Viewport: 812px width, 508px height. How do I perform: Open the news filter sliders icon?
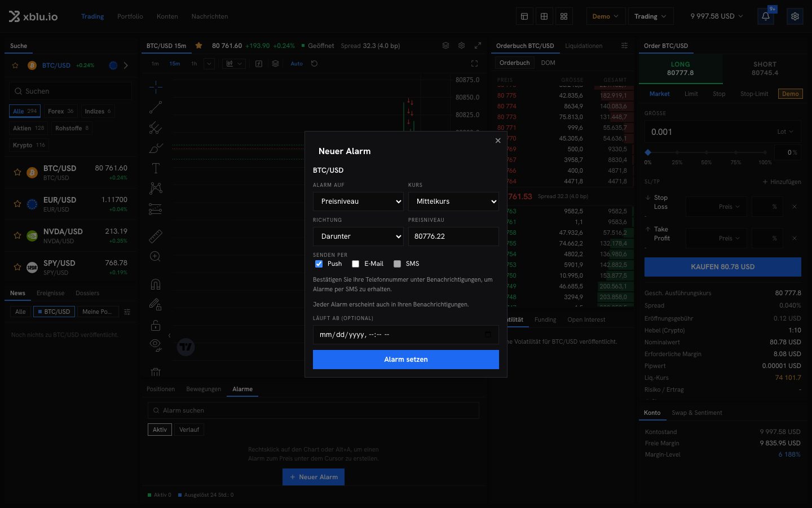pyautogui.click(x=127, y=312)
